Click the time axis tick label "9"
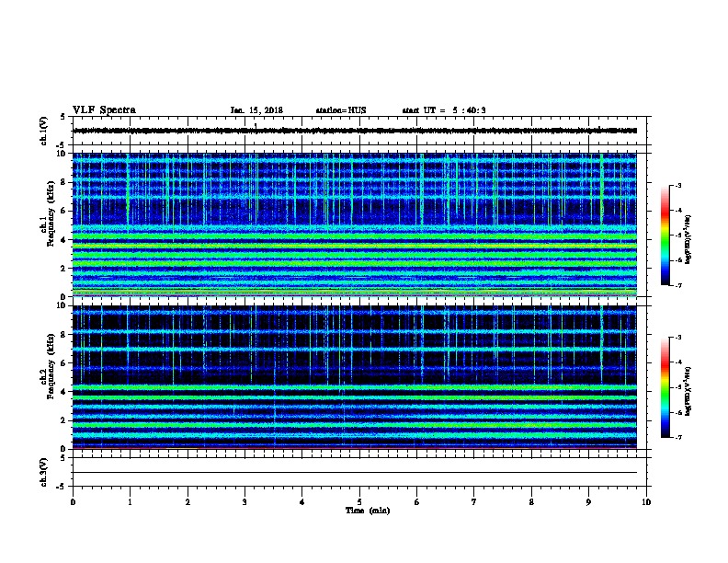This screenshot has width=728, height=563. (588, 502)
